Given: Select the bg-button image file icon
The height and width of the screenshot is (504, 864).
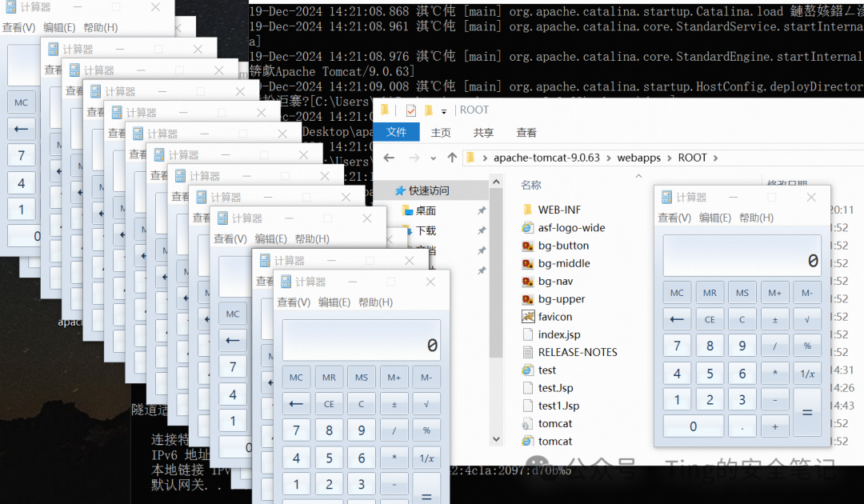Looking at the screenshot, I should coord(528,246).
